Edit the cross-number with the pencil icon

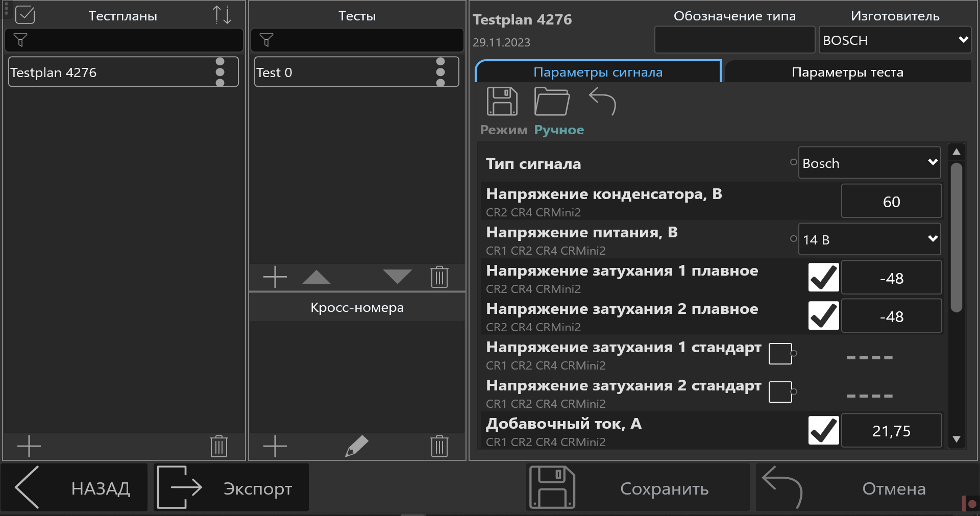(357, 446)
